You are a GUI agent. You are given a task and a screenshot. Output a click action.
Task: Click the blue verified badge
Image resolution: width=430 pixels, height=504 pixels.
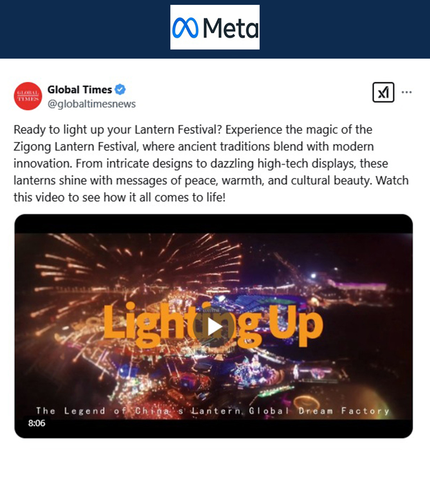(x=120, y=89)
